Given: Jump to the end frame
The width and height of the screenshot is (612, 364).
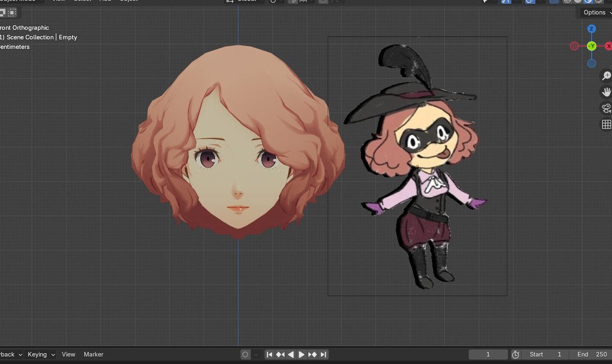Looking at the screenshot, I should coord(323,354).
